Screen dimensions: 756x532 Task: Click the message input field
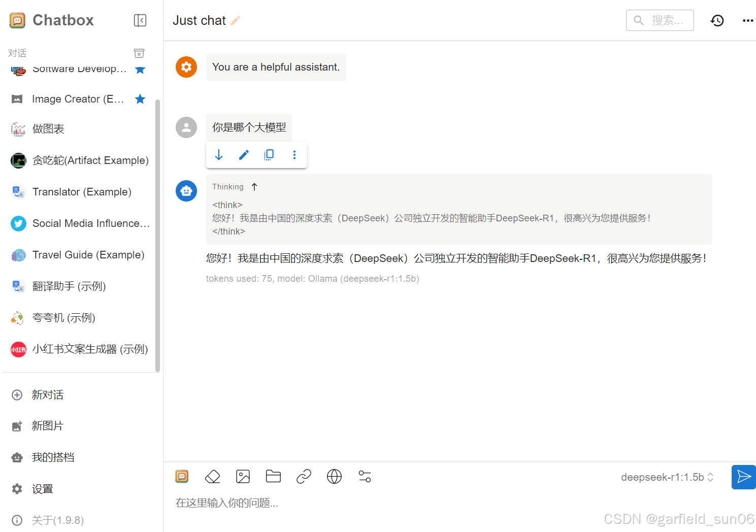[447, 503]
